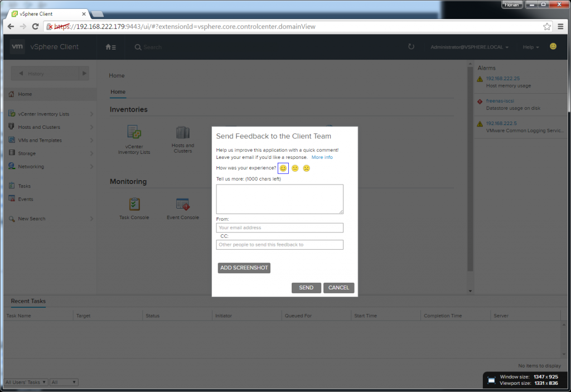Viewport: 571px width, 392px height.
Task: Open the All Users' Tasks filter dropdown
Action: [26, 382]
